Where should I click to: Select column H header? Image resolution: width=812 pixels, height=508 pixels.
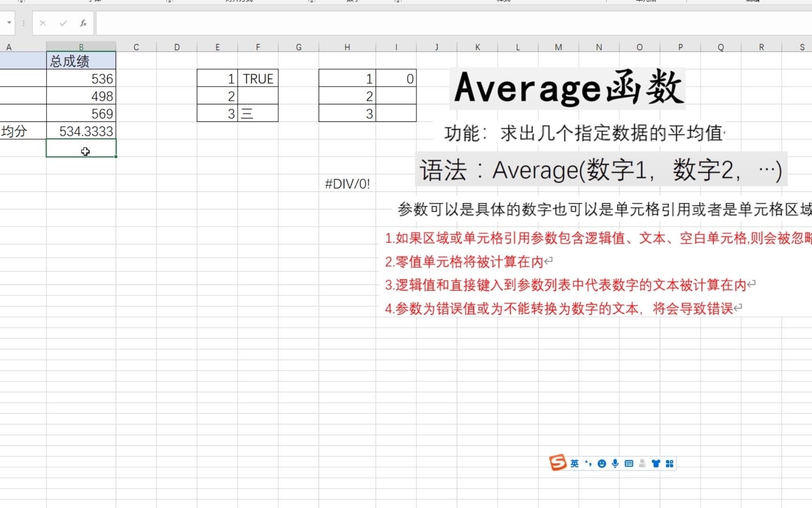[347, 47]
